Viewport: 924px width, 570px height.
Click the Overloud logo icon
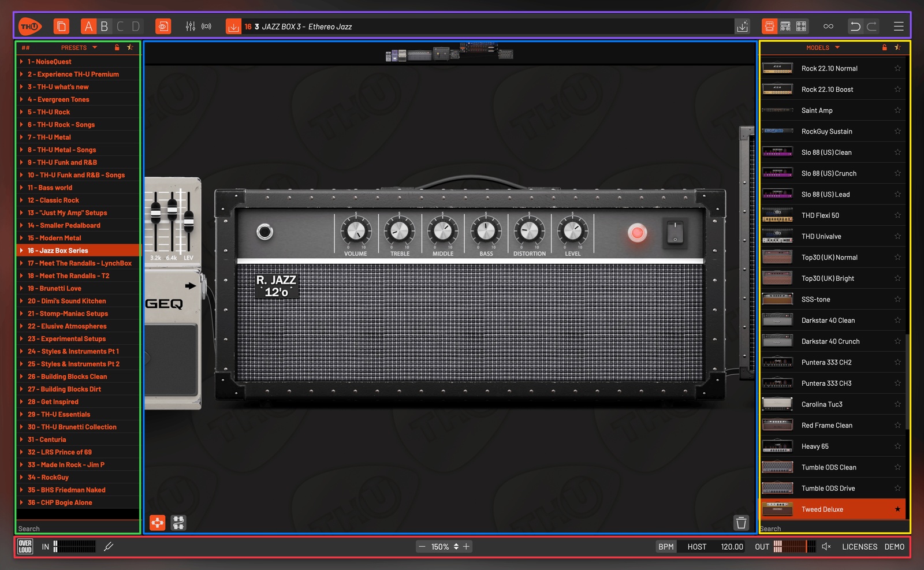(25, 546)
